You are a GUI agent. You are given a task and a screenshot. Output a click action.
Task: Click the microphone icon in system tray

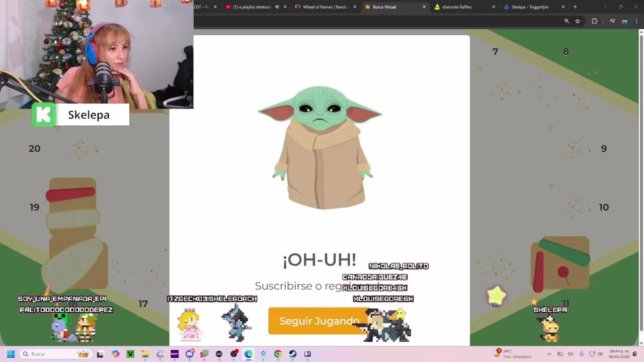coord(582,354)
